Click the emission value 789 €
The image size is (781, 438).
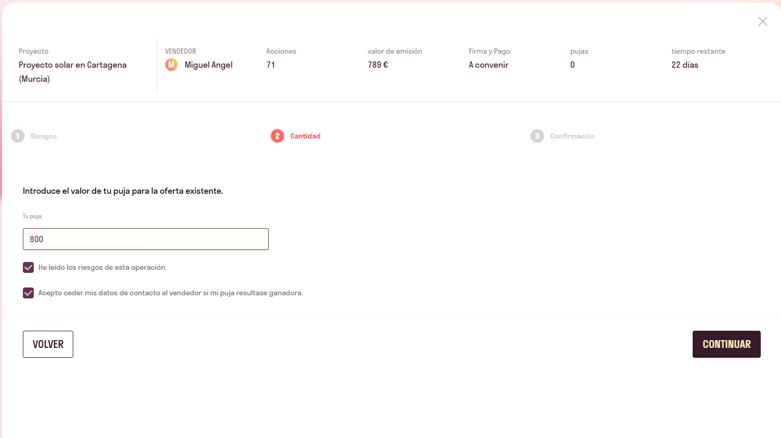pos(378,65)
